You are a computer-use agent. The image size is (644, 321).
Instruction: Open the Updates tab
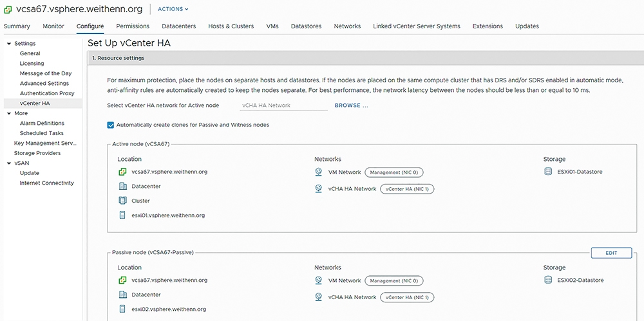click(527, 26)
